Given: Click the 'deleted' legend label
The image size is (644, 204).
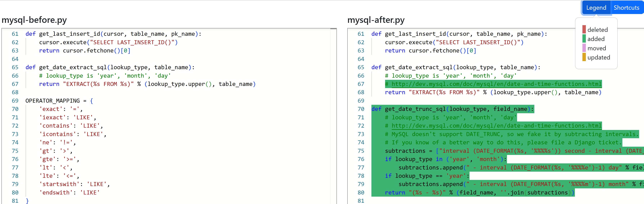Looking at the screenshot, I should [x=597, y=30].
